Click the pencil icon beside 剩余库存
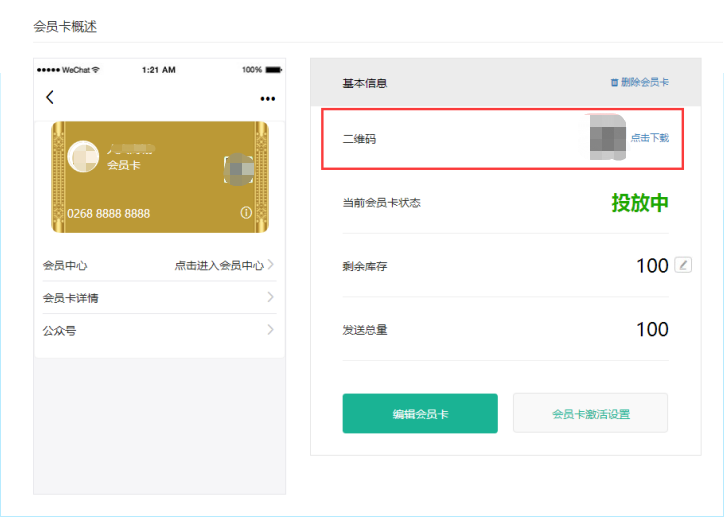Viewport: 724px width, 517px height. 683,265
